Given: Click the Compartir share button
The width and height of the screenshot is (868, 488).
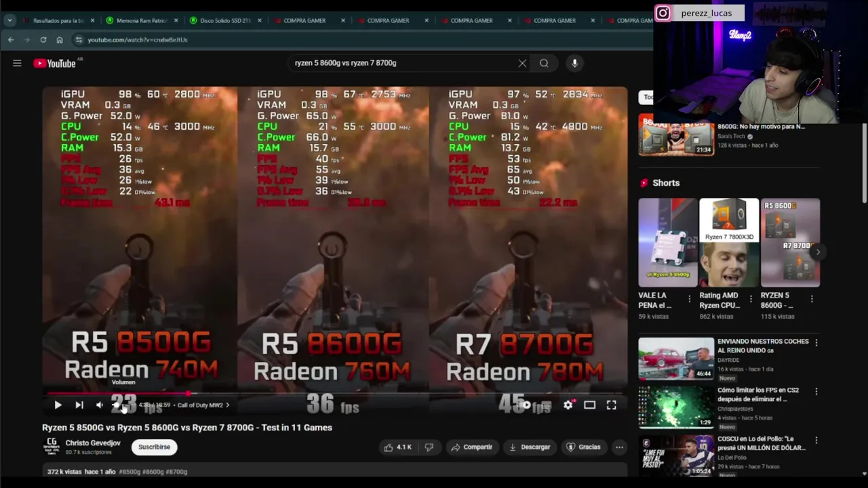Looking at the screenshot, I should 472,447.
